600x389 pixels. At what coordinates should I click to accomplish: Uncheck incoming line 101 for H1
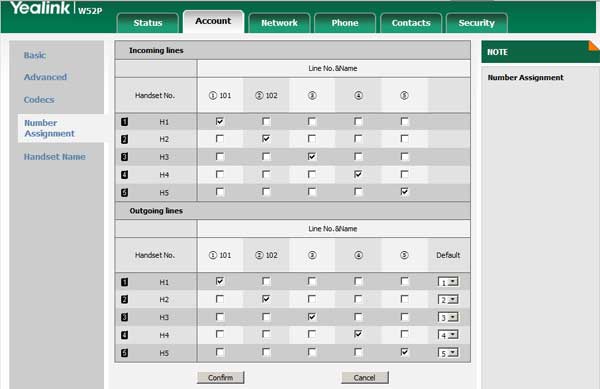(220, 121)
